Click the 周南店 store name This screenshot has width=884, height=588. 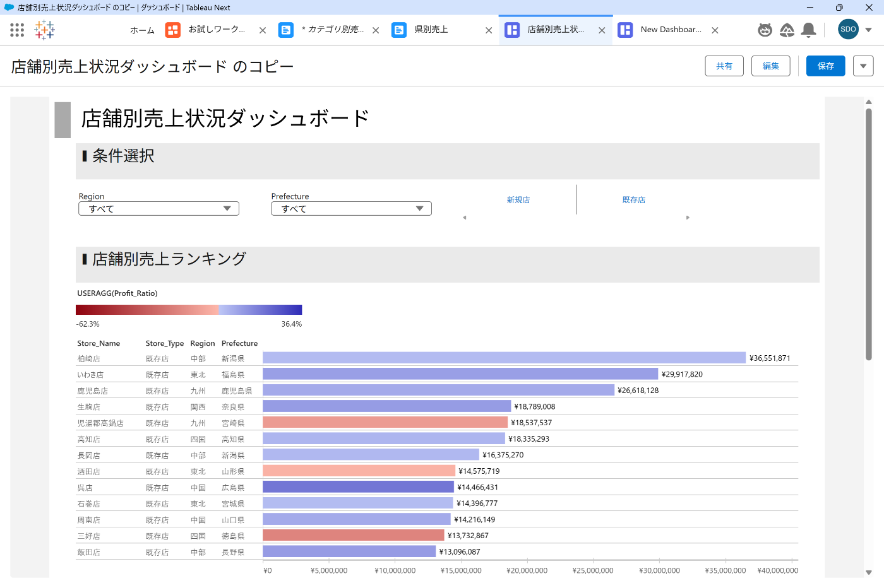click(x=88, y=520)
